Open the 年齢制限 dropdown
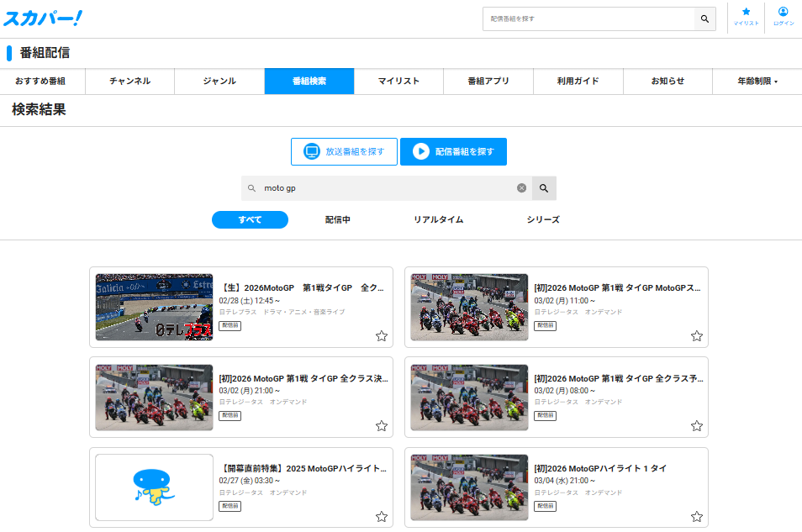This screenshot has height=532, width=802. pos(757,82)
